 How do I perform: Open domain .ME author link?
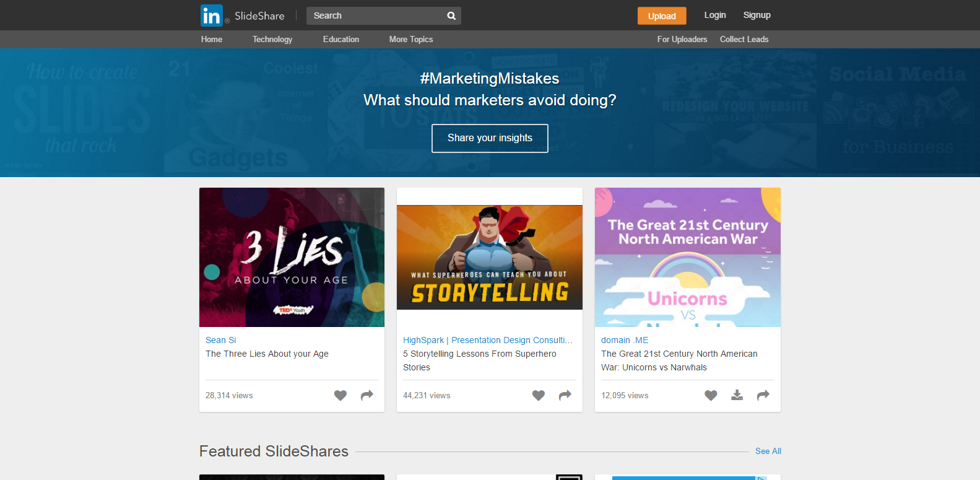pos(625,340)
